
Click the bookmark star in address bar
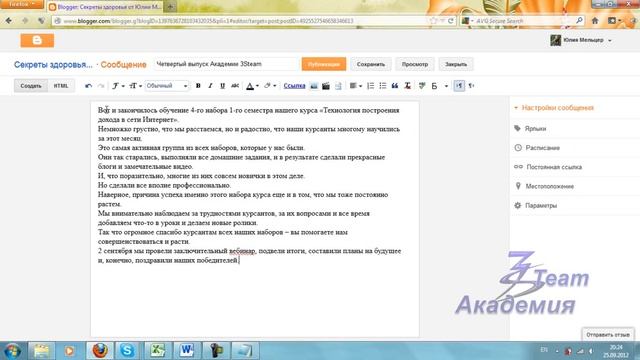click(x=433, y=21)
